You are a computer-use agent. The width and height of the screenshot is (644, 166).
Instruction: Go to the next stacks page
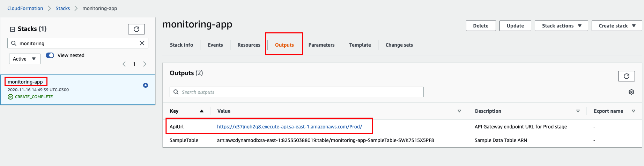pyautogui.click(x=145, y=64)
